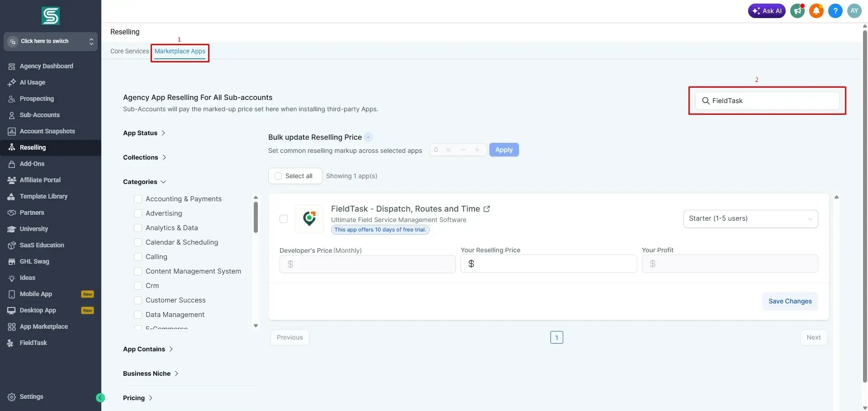Screen dimensions: 868x411
Task: Click the Previous pagination button
Action: (290, 337)
